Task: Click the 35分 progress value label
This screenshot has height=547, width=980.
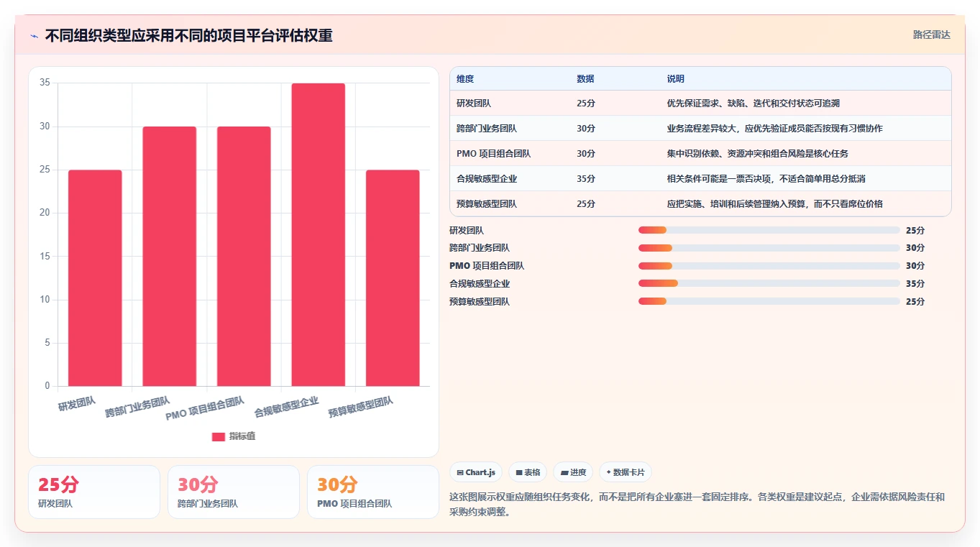Action: point(915,284)
